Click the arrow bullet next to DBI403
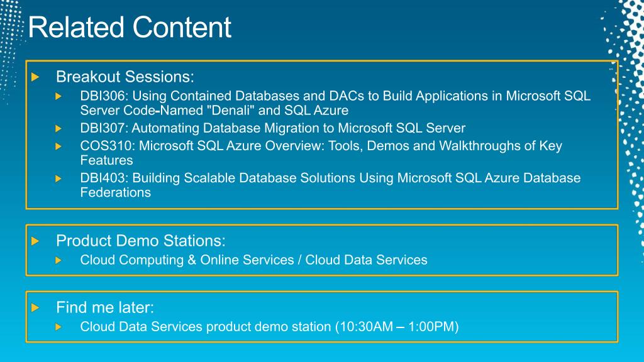Screen dimensions: 644x362 58,178
